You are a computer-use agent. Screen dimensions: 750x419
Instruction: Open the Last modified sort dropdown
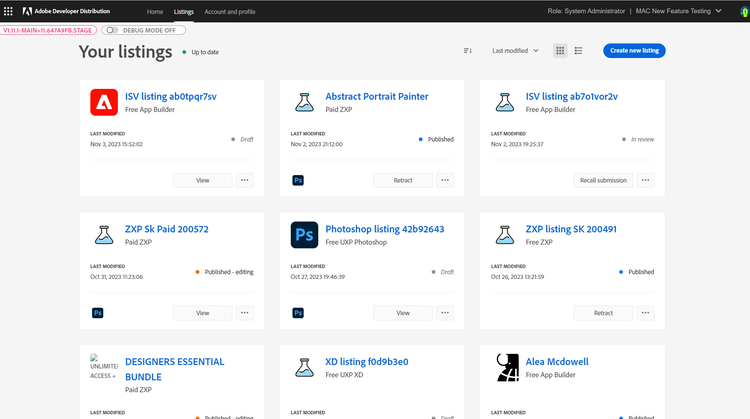pyautogui.click(x=515, y=50)
